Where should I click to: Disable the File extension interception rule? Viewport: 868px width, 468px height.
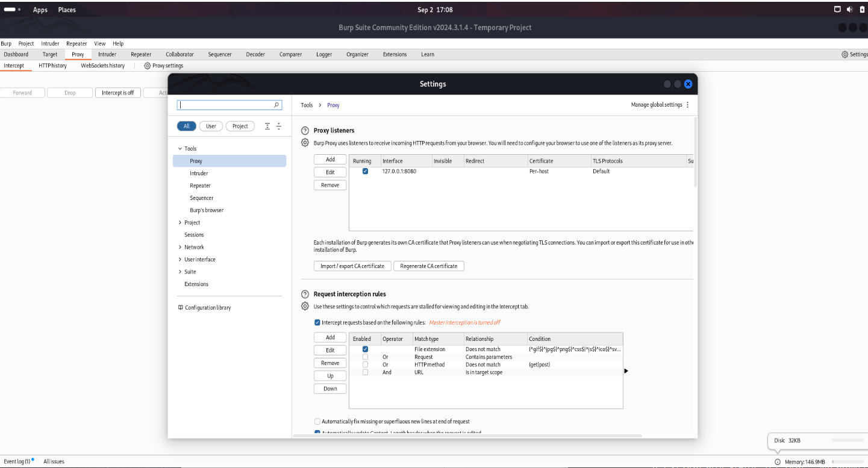point(365,349)
